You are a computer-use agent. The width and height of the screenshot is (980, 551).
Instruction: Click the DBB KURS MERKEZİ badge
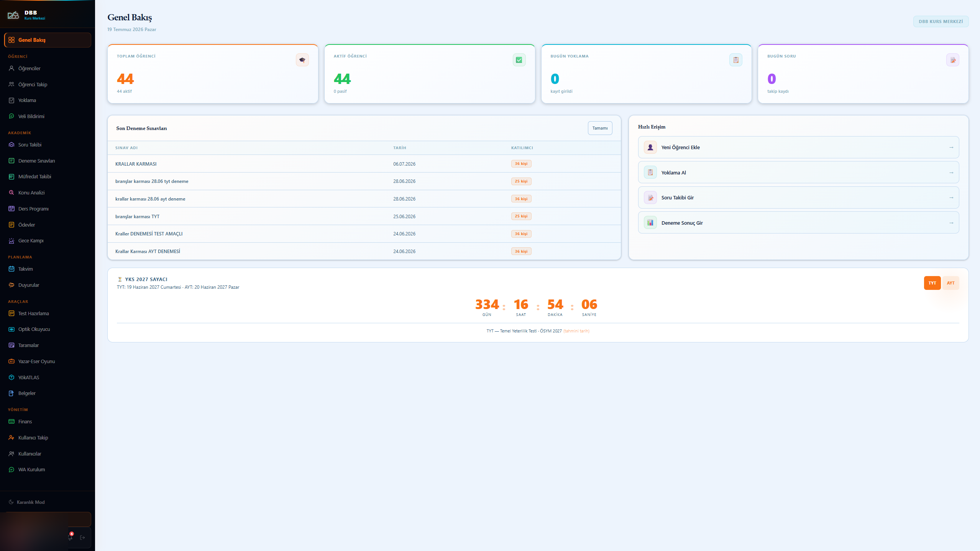coord(941,21)
